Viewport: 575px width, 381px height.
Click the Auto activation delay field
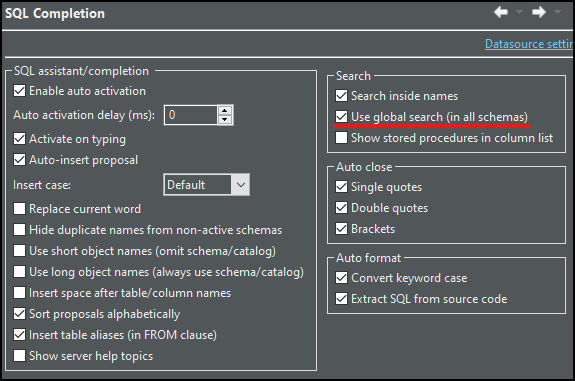coord(191,115)
